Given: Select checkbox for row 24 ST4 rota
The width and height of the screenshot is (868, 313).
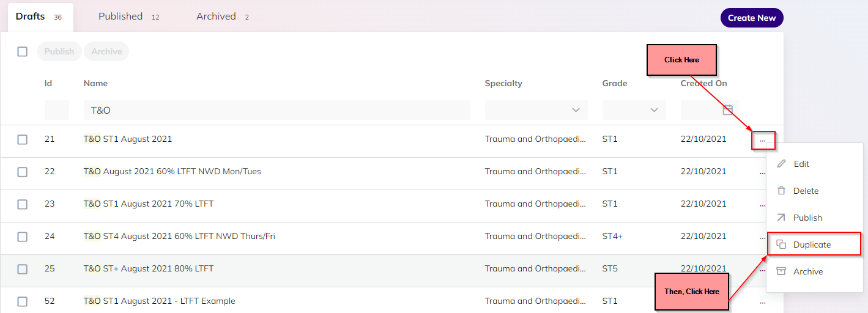Looking at the screenshot, I should click(x=23, y=237).
